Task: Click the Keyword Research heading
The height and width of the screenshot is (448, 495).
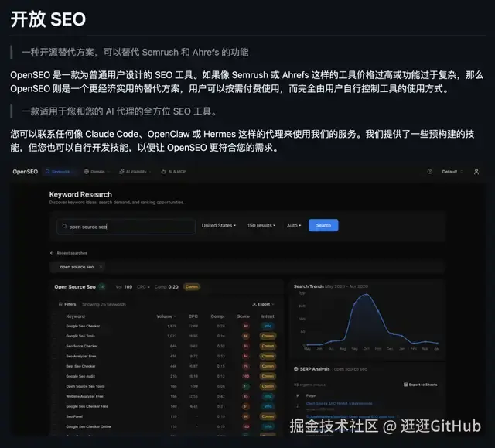Action: (80, 194)
